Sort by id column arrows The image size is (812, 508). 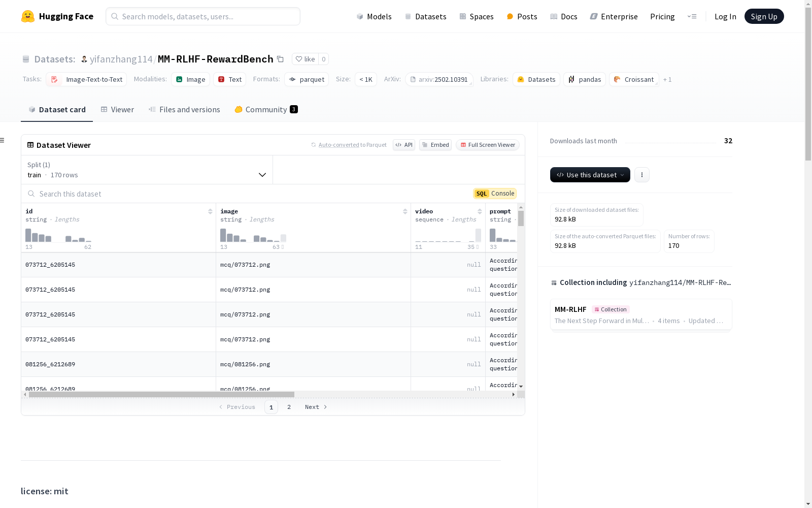(210, 211)
